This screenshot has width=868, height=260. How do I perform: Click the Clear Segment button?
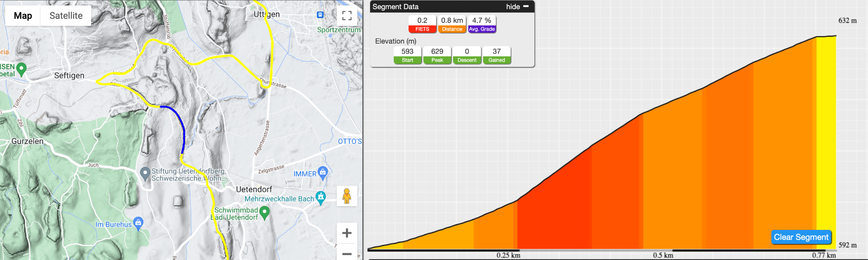click(x=801, y=237)
